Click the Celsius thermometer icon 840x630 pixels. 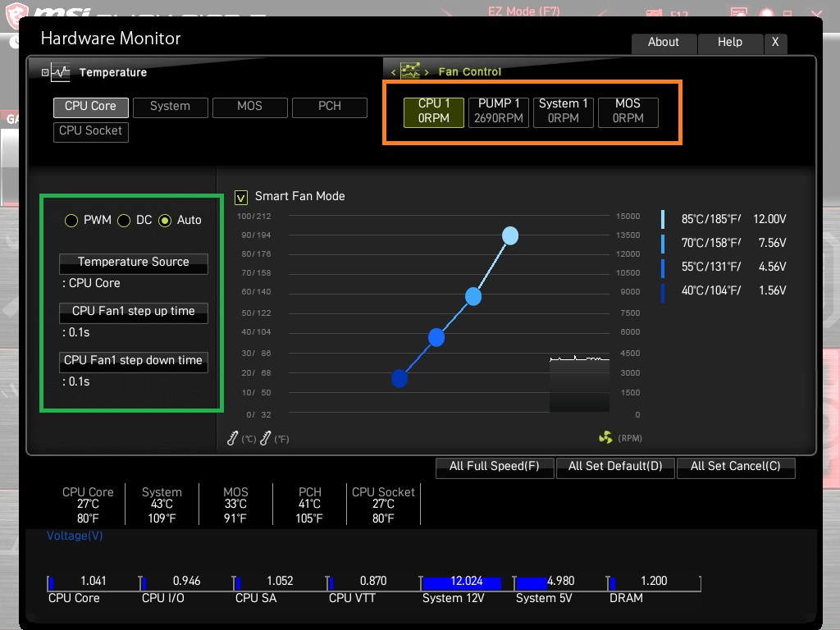[x=232, y=438]
